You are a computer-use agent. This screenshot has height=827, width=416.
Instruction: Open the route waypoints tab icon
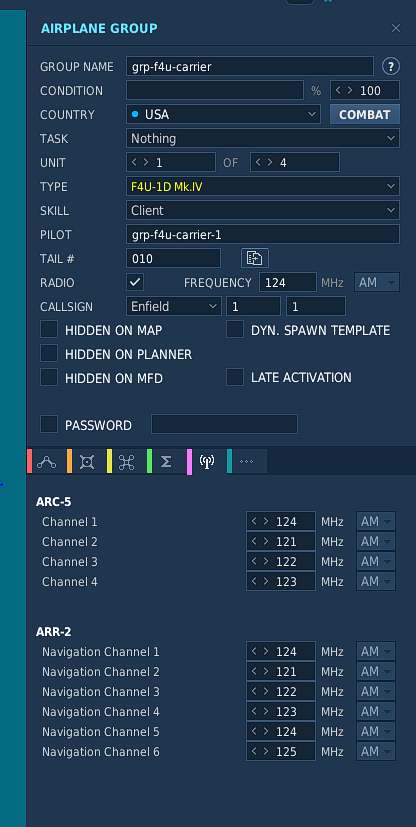coord(46,462)
